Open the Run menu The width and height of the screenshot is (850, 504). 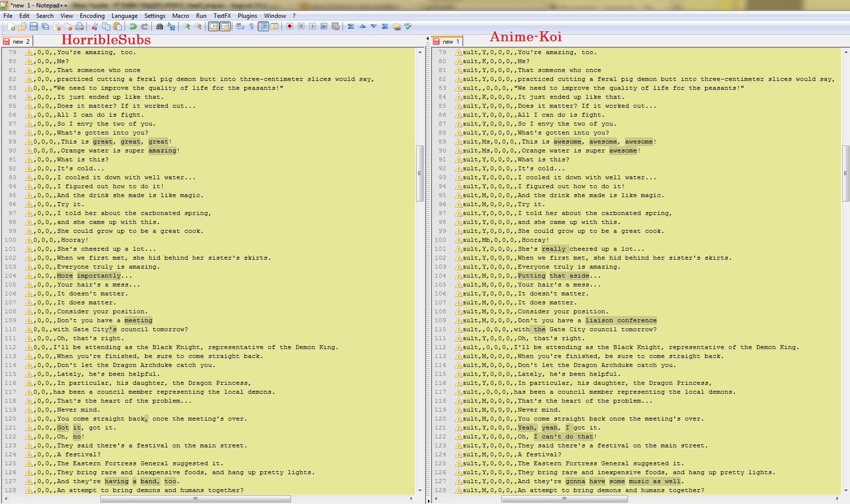[x=201, y=16]
